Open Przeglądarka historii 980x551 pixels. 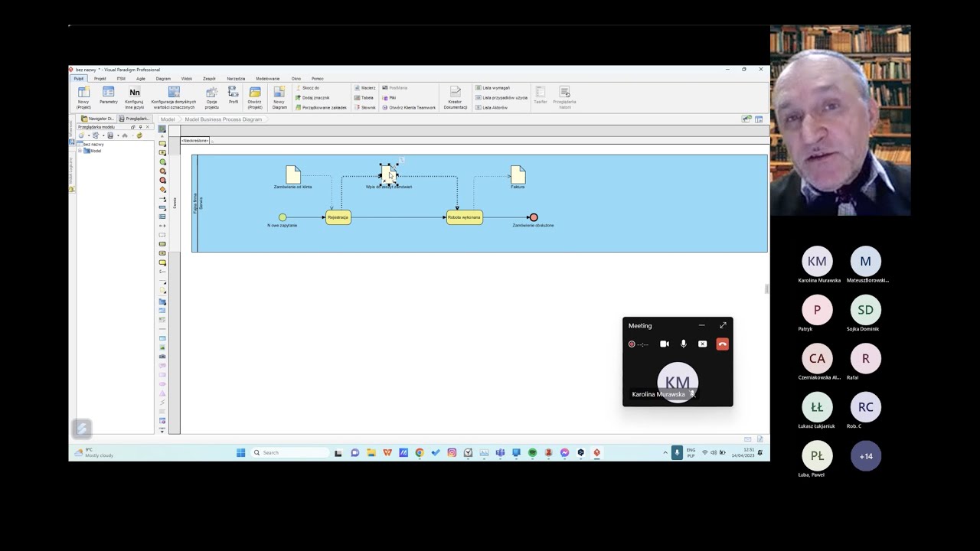pyautogui.click(x=564, y=97)
